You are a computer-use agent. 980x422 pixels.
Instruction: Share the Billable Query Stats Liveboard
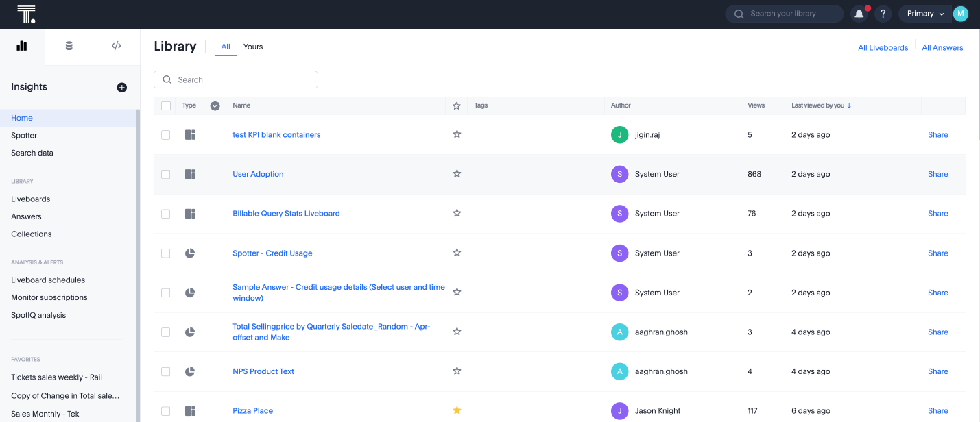[937, 213]
